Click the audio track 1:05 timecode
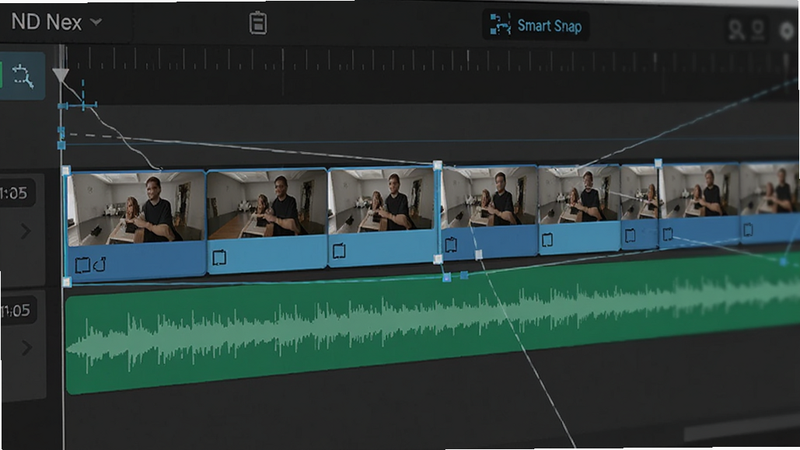800x450 pixels. [x=15, y=310]
